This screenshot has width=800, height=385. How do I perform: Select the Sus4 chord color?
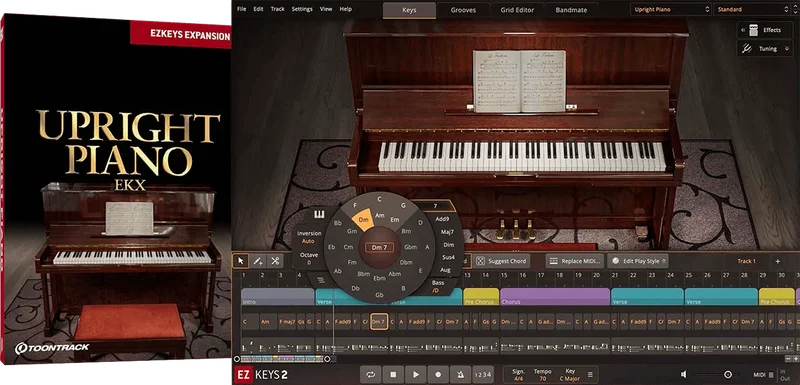448,258
